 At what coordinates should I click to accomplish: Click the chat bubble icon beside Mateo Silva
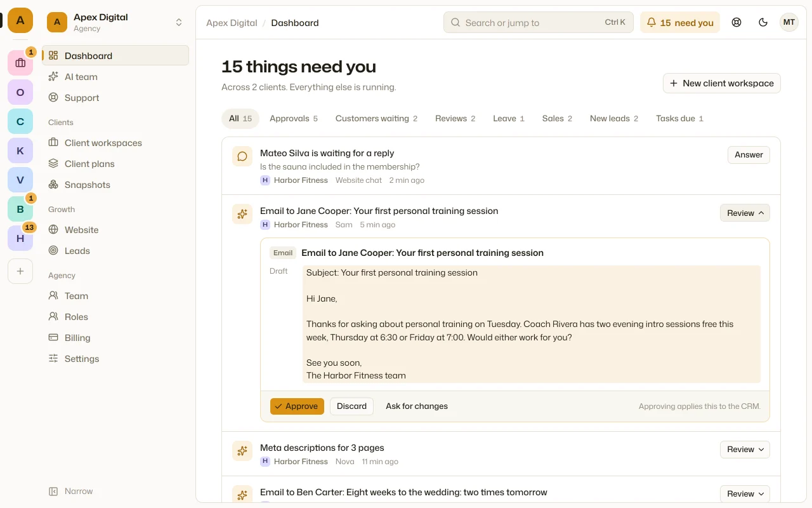242,156
